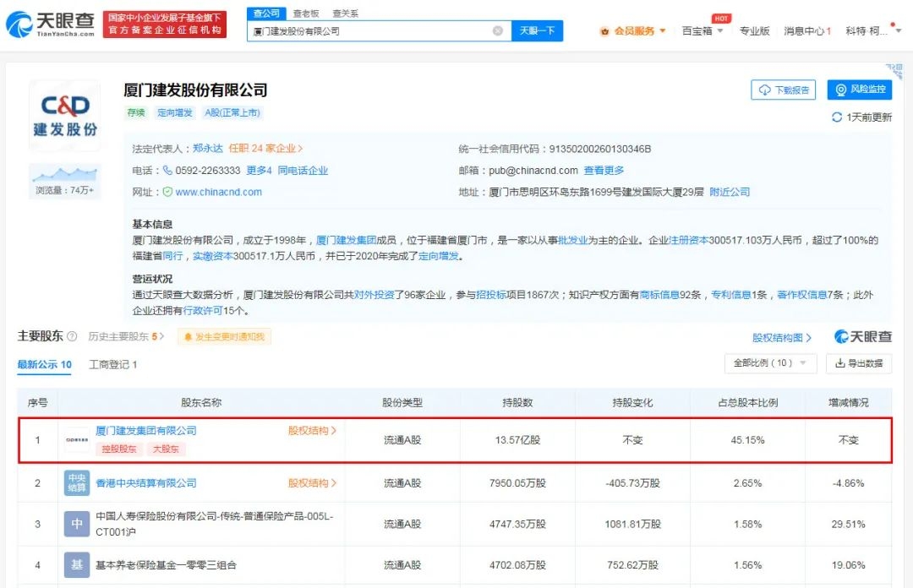Click 查看更多 next to the email
913x588 pixels.
point(604,170)
